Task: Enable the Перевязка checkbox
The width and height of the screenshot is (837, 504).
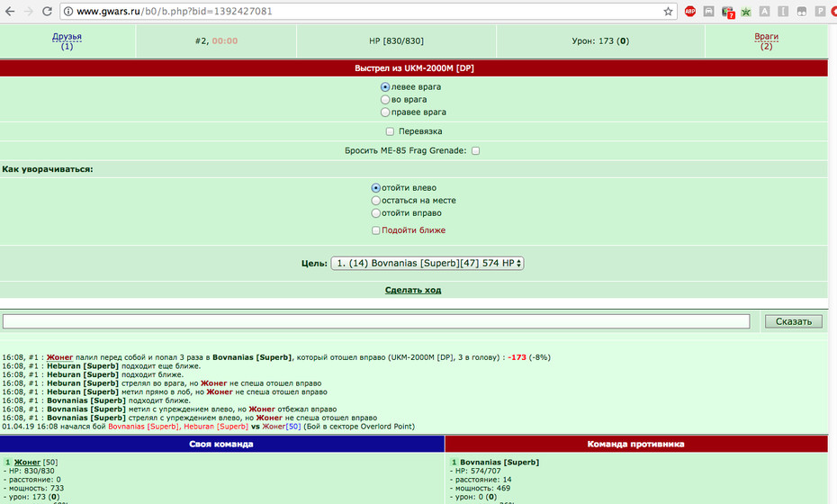Action: click(390, 131)
